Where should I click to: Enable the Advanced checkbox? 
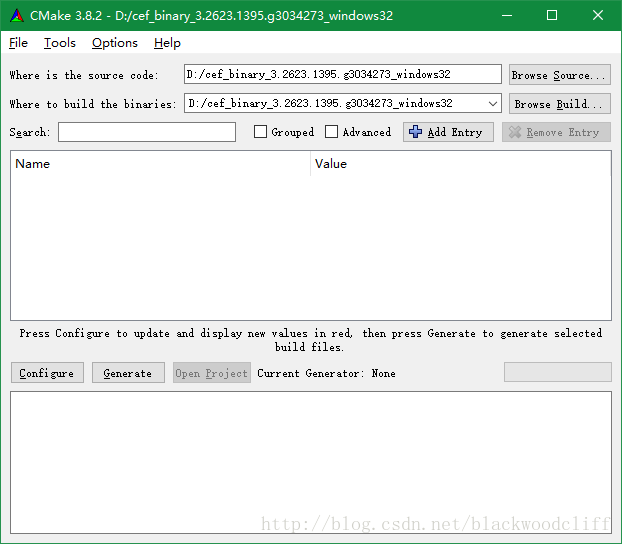[x=331, y=132]
